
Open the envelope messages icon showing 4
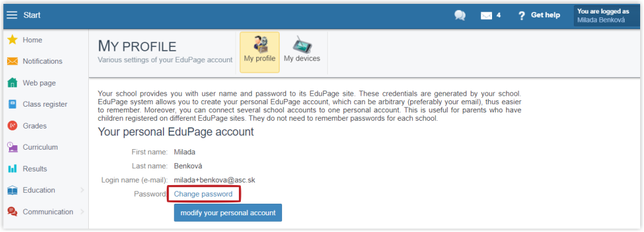click(486, 15)
